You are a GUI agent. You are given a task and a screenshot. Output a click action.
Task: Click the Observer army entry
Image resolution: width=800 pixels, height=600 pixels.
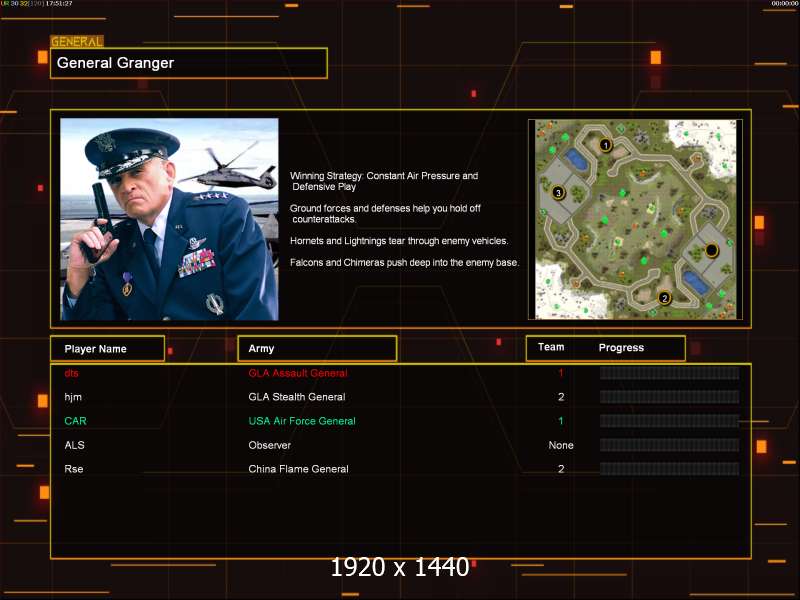click(269, 445)
